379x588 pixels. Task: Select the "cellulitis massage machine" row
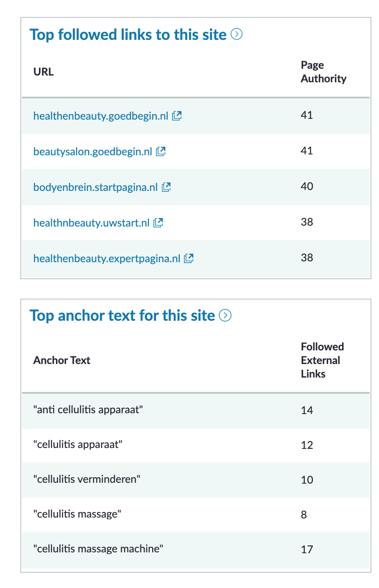[196, 549]
